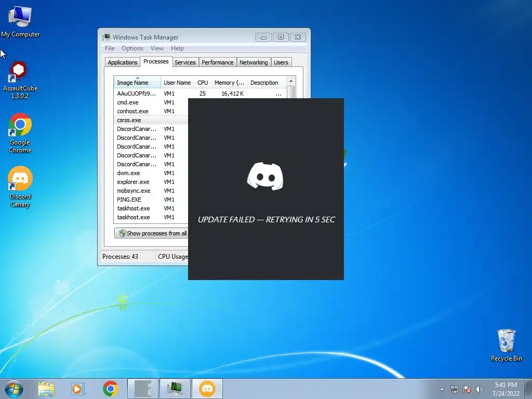Screen dimensions: 532x399
Task: Open Windows Explorer from the taskbar
Action: [46, 389]
